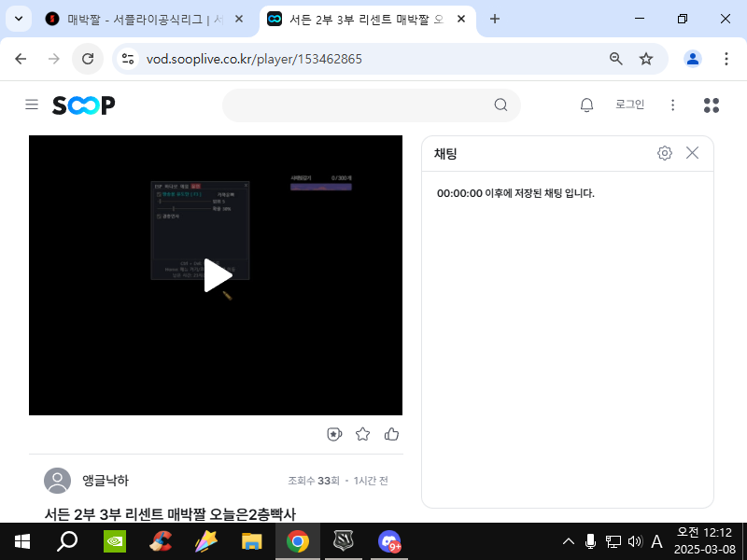This screenshot has height=560, width=747.
Task: Click the search magnifier icon in SOOP header
Action: 500,105
